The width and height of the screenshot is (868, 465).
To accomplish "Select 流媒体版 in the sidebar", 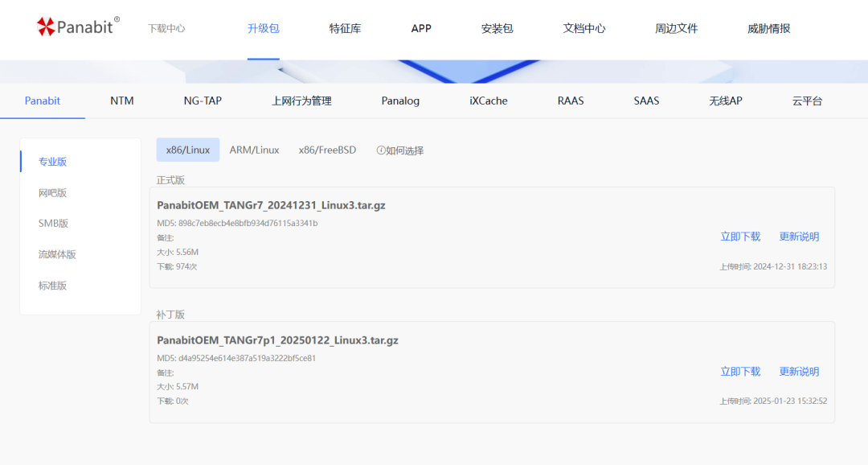I will pyautogui.click(x=57, y=254).
